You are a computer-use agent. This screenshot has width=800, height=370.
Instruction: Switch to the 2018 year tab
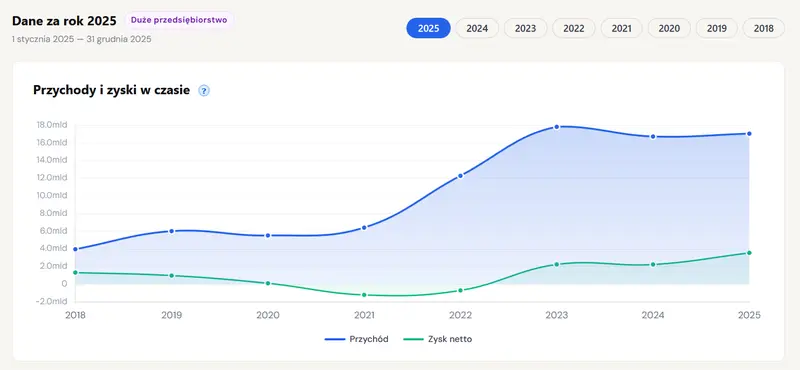(x=764, y=28)
